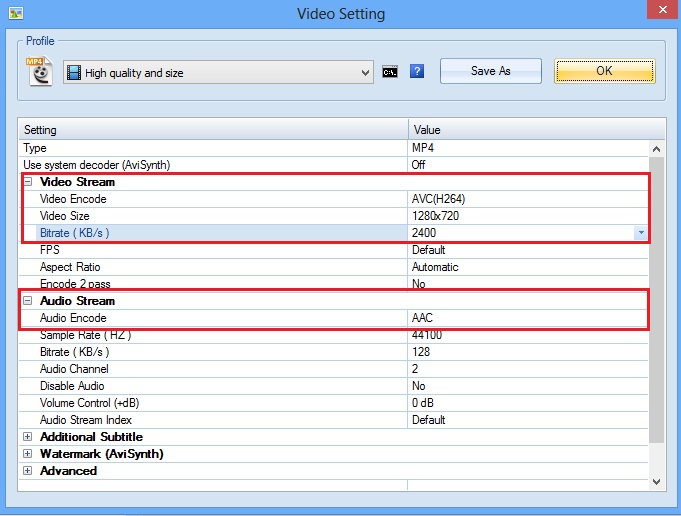Confirm settings with the OK button

click(x=604, y=71)
